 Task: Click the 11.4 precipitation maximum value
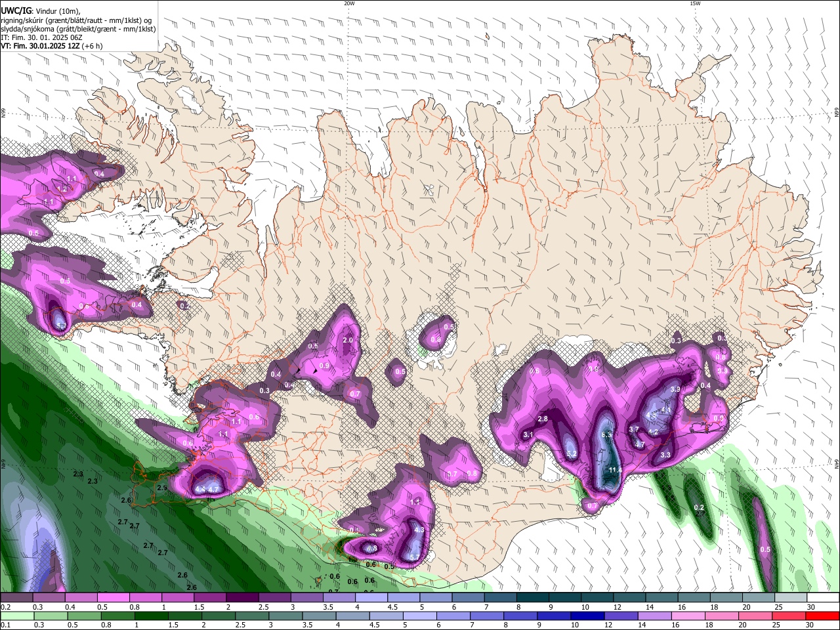point(615,470)
